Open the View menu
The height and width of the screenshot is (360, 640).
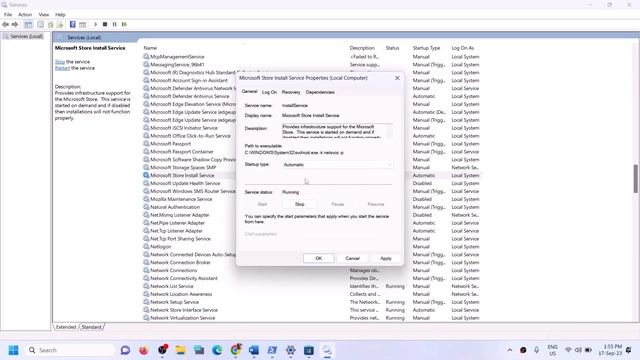44,14
